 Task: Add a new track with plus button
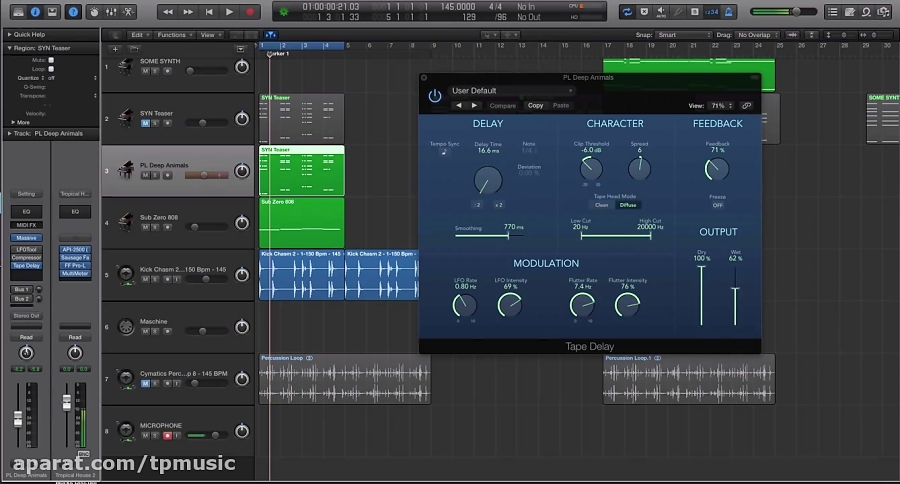click(115, 49)
